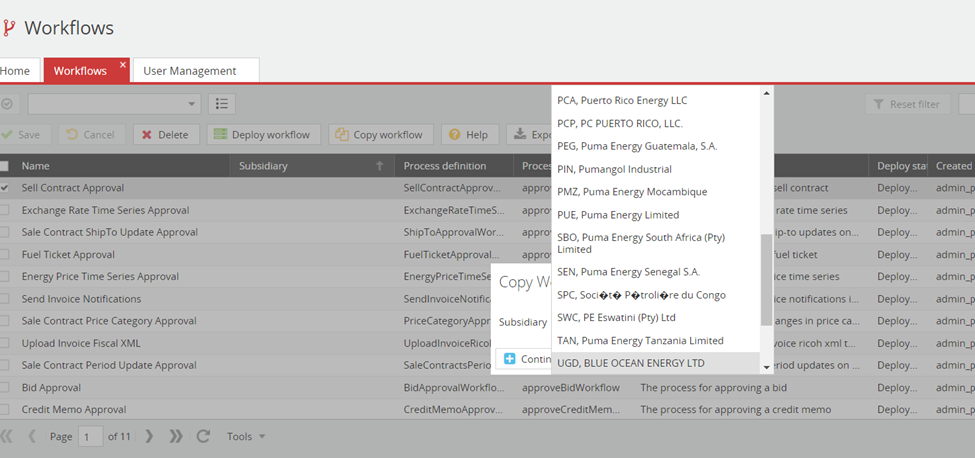The height and width of the screenshot is (458, 975).
Task: Click the Deploy workflow button
Action: pos(262,134)
